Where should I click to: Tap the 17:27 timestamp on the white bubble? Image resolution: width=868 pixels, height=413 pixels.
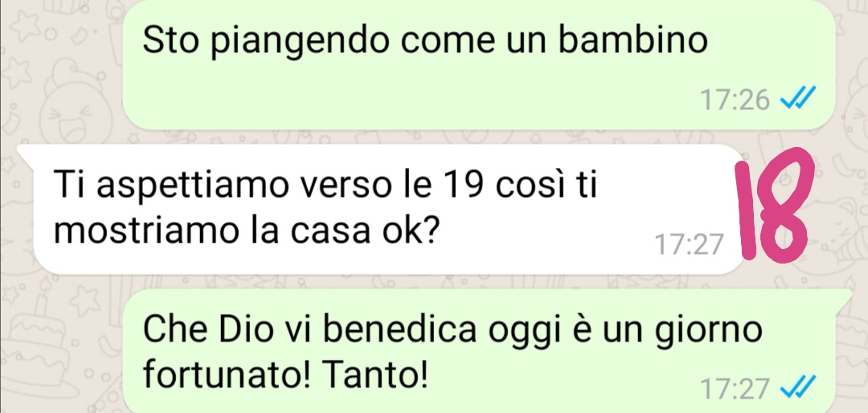[x=689, y=245]
